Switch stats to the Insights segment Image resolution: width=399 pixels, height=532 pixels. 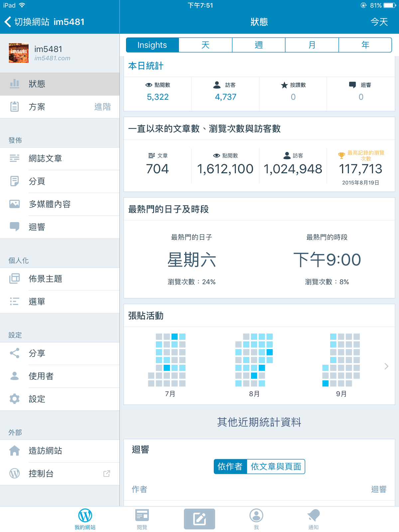152,45
